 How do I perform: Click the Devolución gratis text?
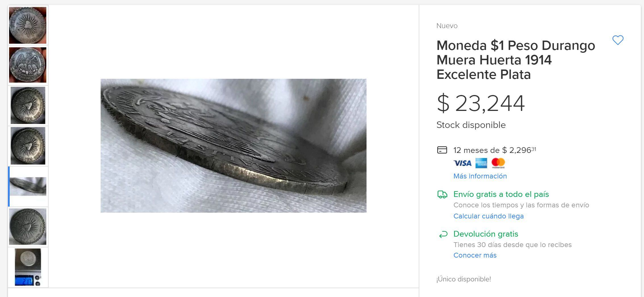point(485,234)
